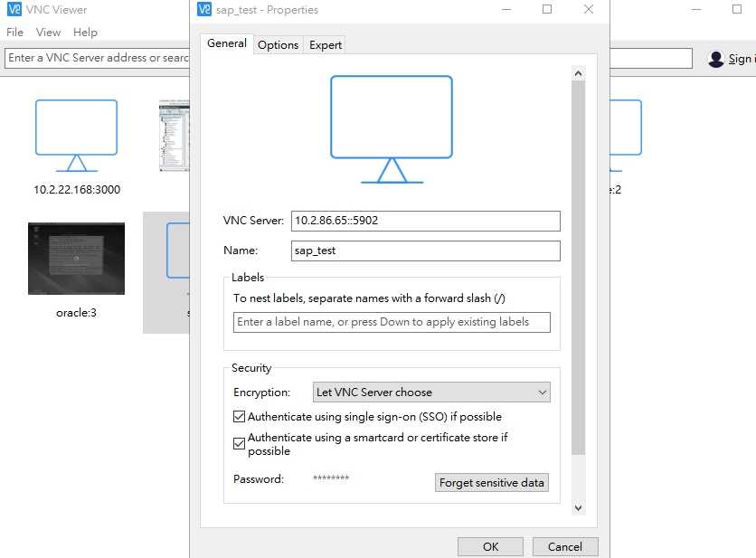Open the File menu in VNC Viewer
756x558 pixels.
15,33
